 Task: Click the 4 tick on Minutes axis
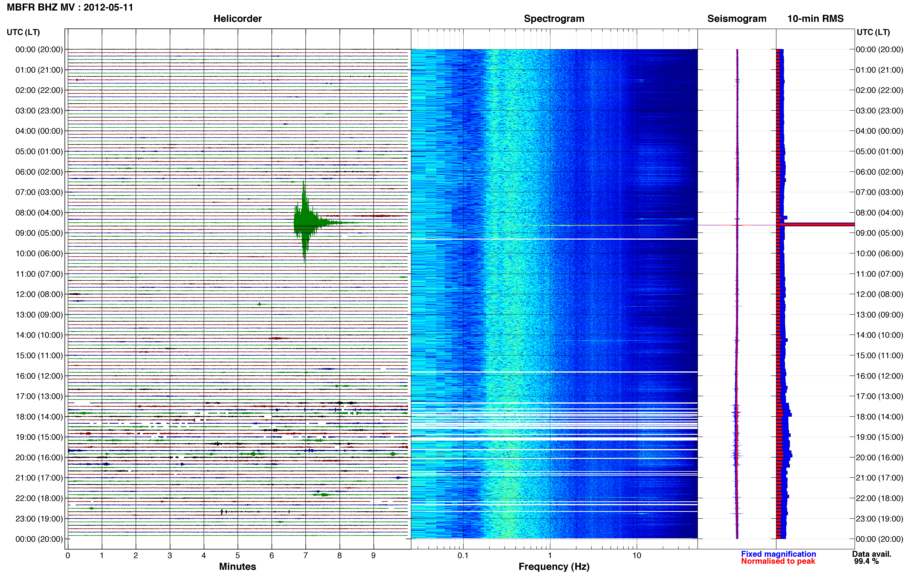point(204,555)
